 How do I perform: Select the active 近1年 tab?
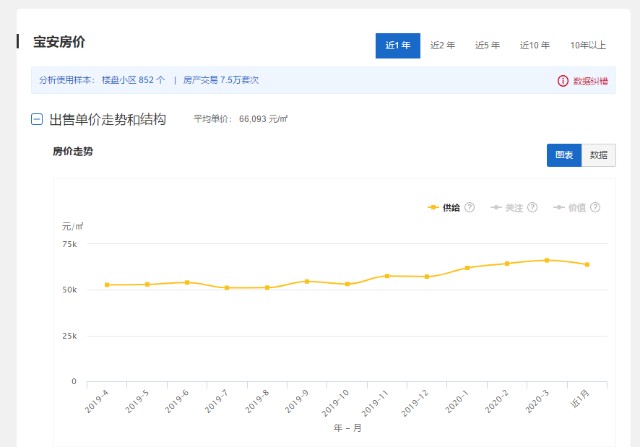(398, 45)
